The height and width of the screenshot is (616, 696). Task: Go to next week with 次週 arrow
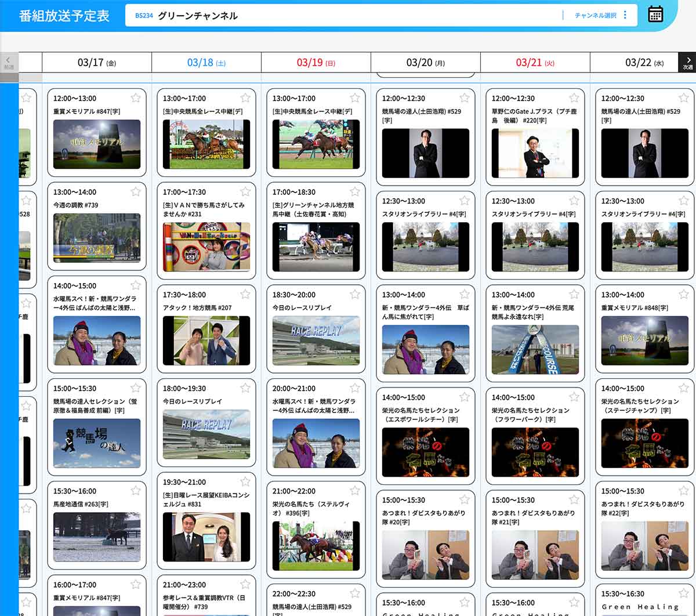(687, 62)
